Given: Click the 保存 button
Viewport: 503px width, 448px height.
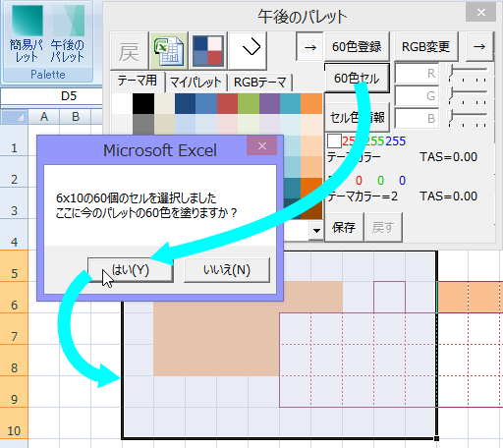Looking at the screenshot, I should point(344,227).
